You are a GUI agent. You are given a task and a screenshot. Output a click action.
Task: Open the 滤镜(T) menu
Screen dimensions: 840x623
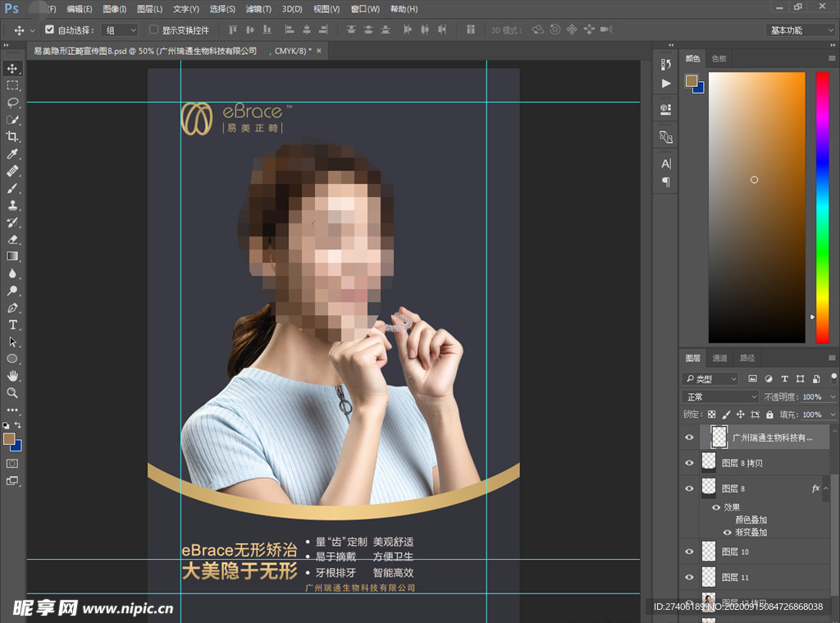pyautogui.click(x=258, y=8)
